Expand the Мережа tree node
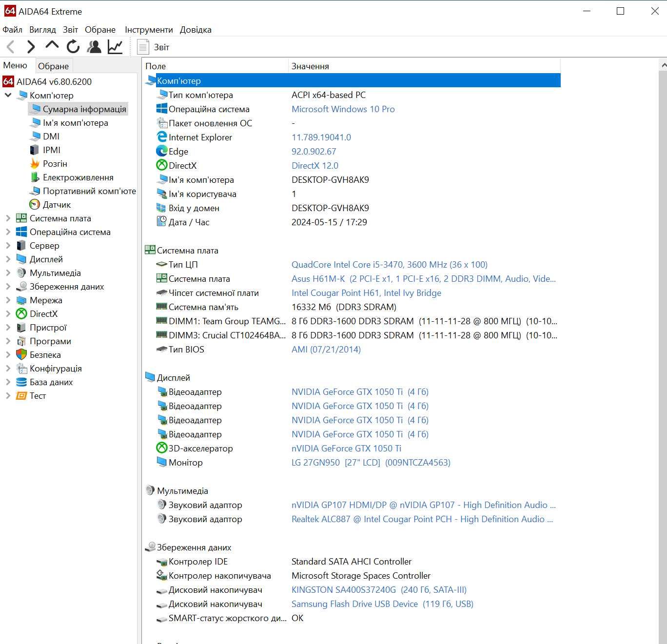 (x=8, y=300)
